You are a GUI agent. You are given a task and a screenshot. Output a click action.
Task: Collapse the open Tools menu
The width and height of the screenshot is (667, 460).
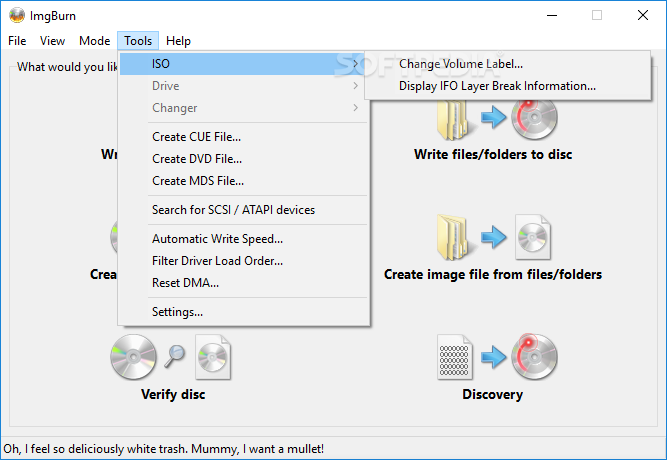(x=138, y=41)
